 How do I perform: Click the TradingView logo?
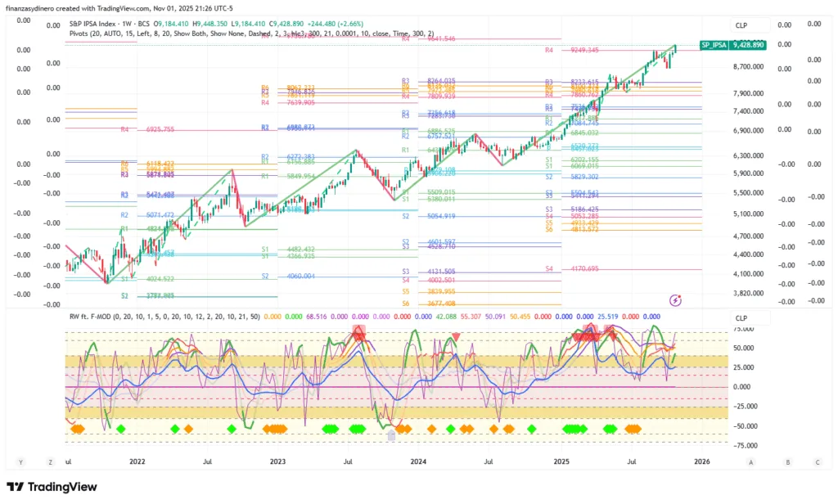pyautogui.click(x=52, y=488)
